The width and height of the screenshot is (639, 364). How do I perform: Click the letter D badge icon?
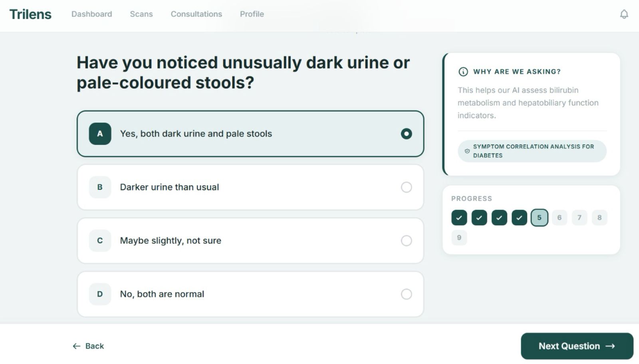coord(100,294)
